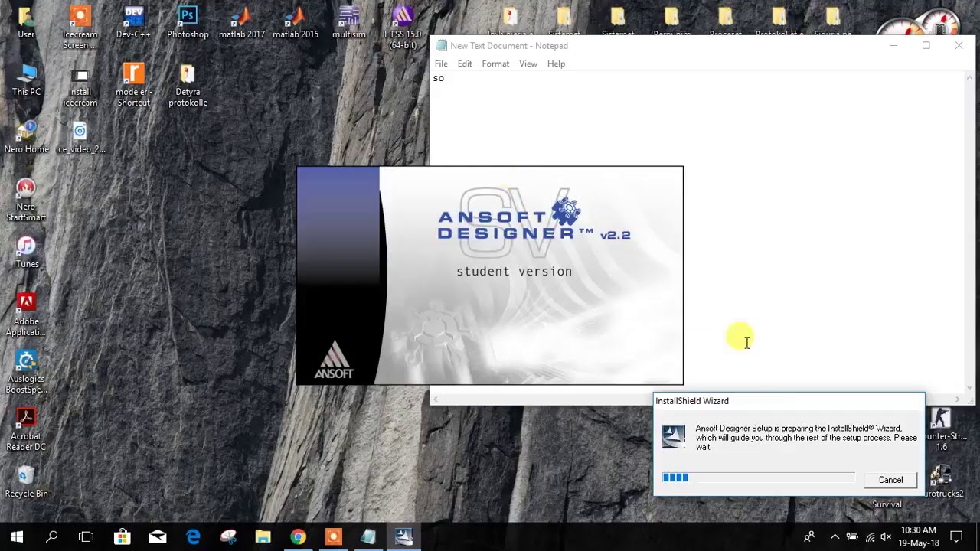Select the Siguria ne folder on the desktop
Screen dimensions: 980x551
click(833, 23)
